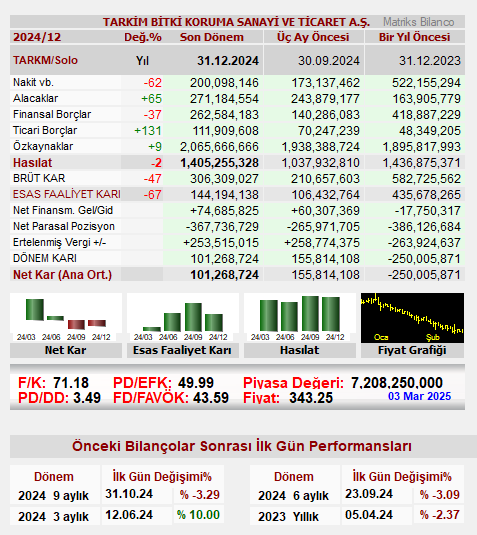Click the 2024/12 period header

[37, 37]
